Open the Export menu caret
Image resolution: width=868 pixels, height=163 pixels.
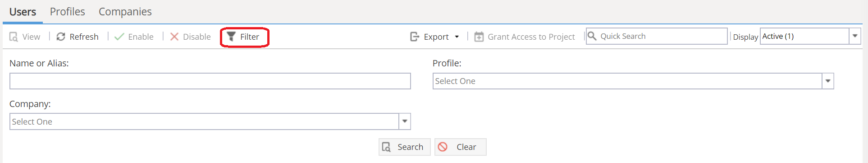point(457,37)
